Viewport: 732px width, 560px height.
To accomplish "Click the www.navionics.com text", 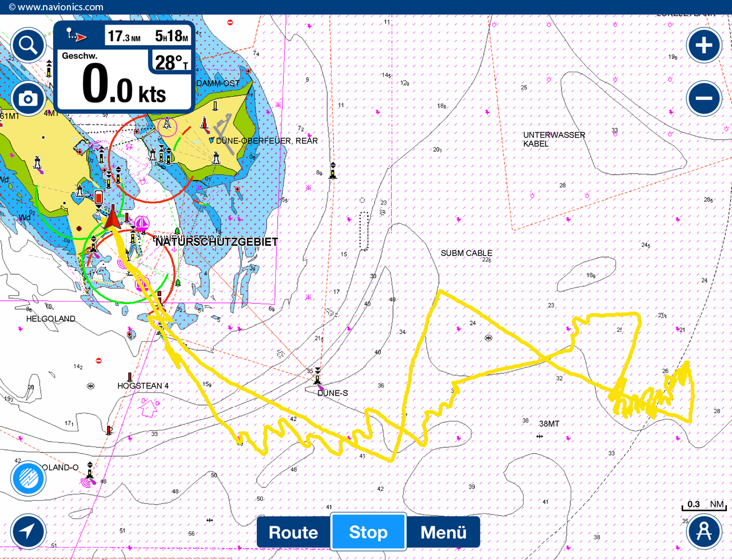I will pos(56,7).
